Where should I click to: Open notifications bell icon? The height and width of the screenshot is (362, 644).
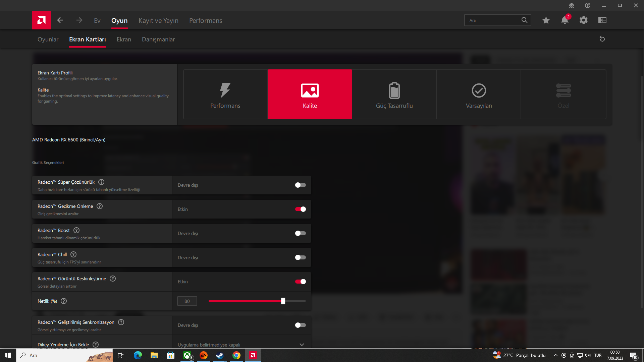click(x=565, y=20)
